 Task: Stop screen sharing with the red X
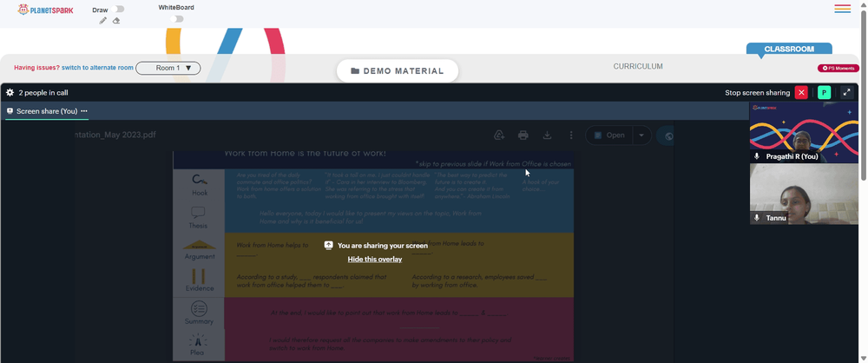click(801, 93)
